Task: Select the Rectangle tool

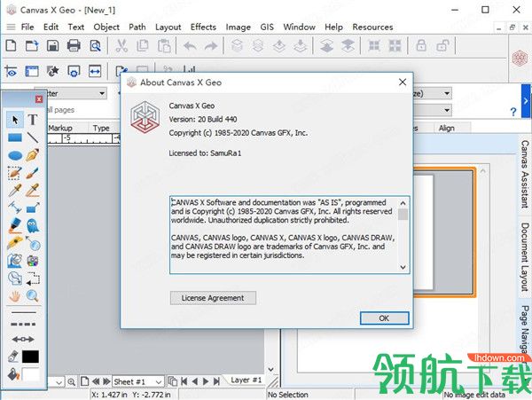Action: tap(15, 137)
